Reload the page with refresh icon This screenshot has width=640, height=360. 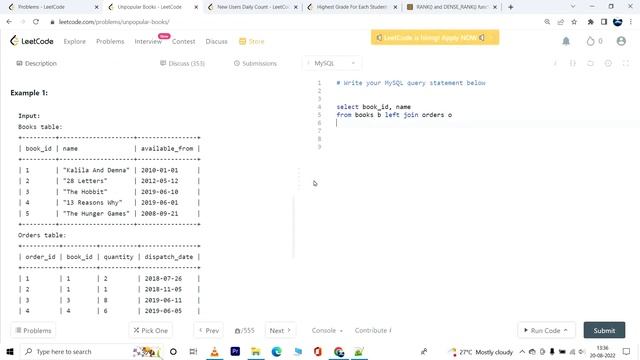point(36,22)
